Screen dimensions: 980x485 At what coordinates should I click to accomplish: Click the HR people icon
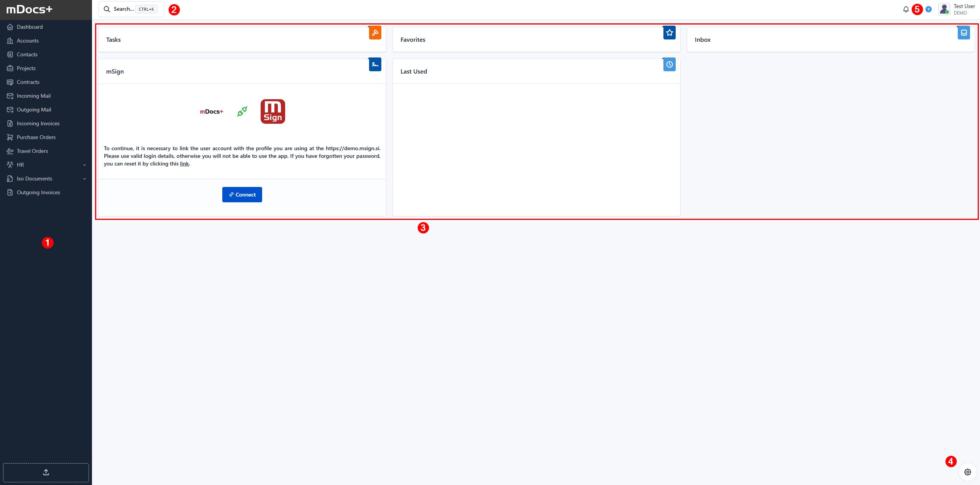10,165
